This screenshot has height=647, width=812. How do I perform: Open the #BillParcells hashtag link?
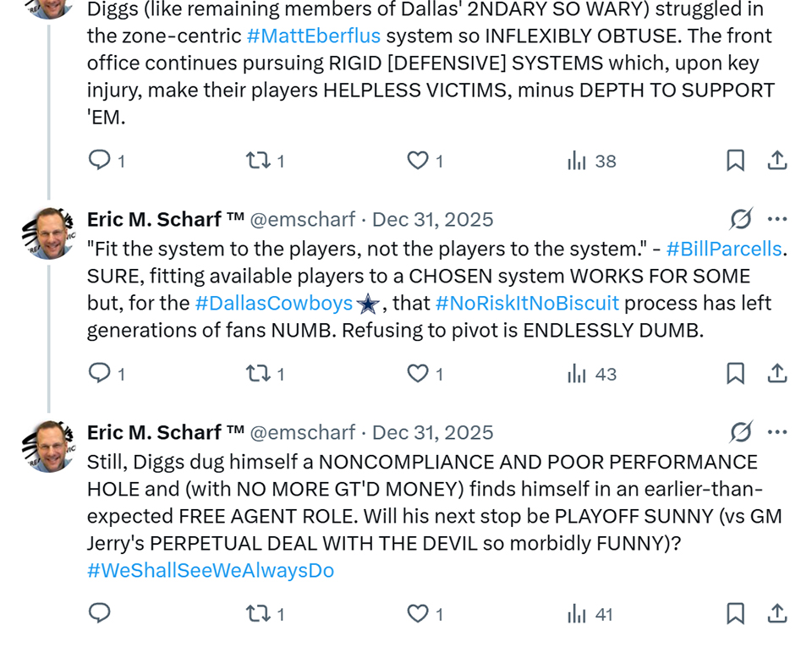[725, 249]
